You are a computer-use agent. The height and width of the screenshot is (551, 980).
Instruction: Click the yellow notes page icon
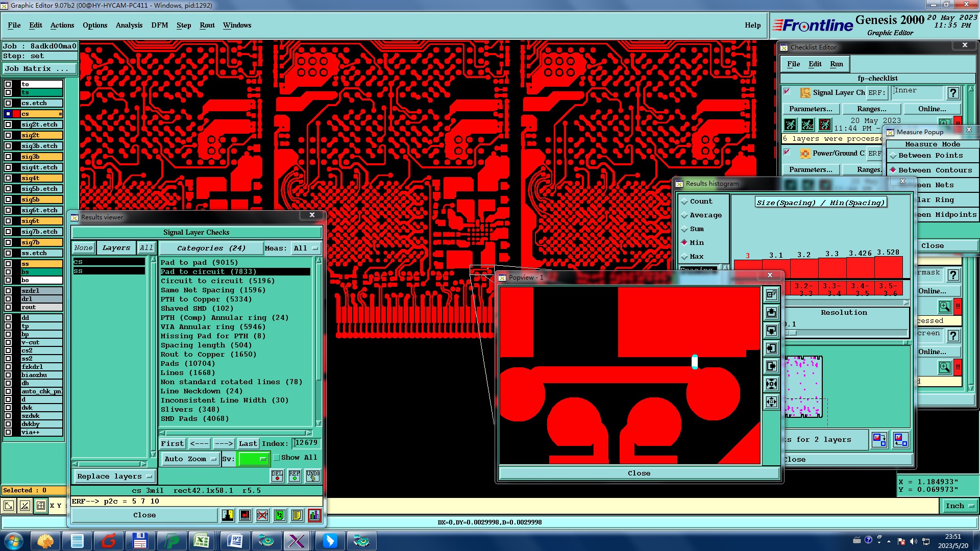pyautogui.click(x=297, y=515)
